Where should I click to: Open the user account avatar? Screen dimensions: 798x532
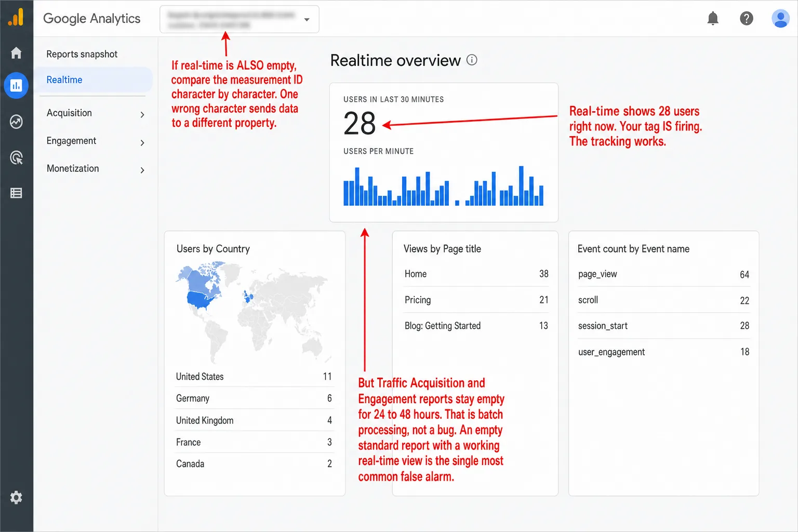click(780, 19)
